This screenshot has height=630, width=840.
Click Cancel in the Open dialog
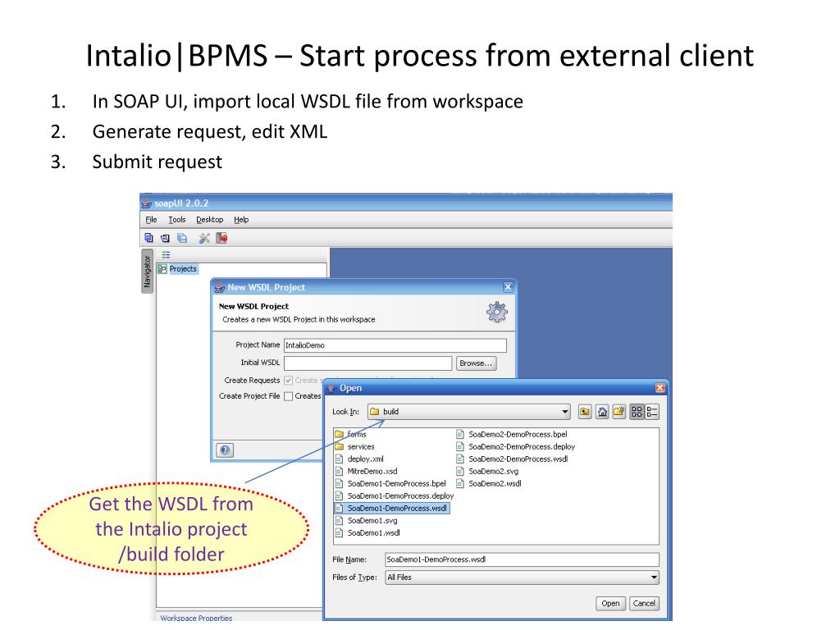point(644,603)
